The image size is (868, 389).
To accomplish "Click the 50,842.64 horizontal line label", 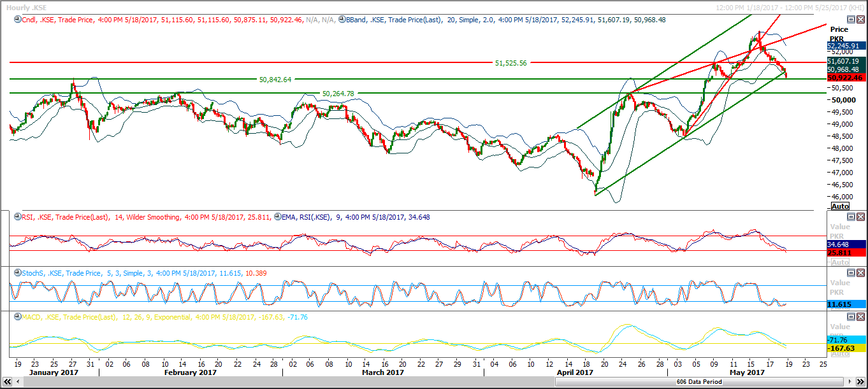I will pos(275,80).
